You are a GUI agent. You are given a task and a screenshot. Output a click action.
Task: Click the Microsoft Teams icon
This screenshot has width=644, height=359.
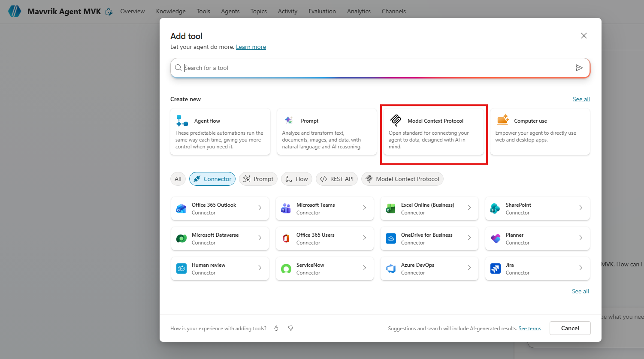[x=286, y=209]
